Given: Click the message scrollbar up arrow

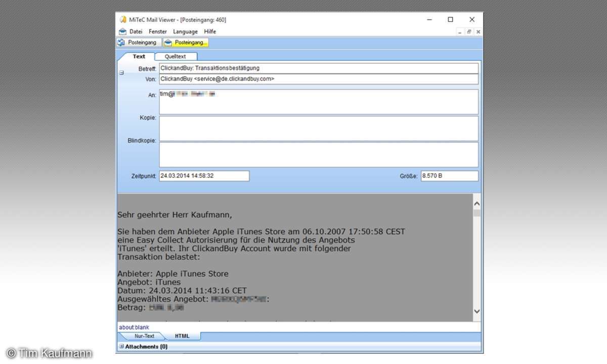Looking at the screenshot, I should point(476,203).
